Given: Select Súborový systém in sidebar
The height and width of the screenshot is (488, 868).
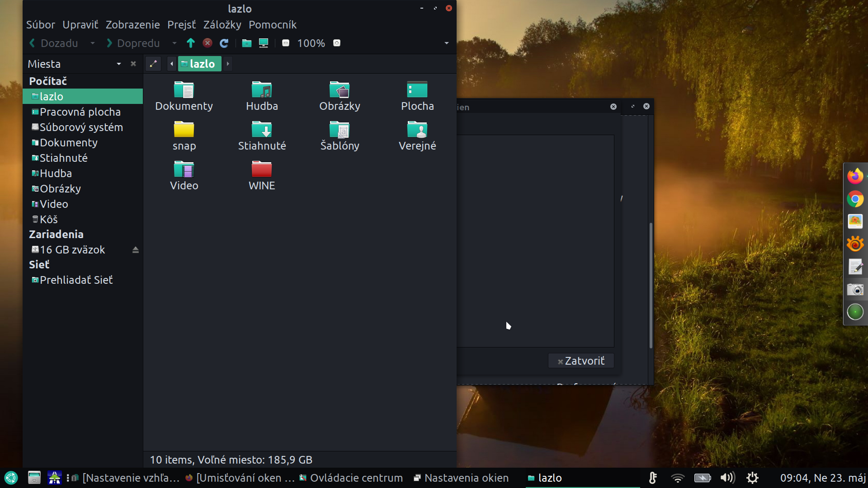Looking at the screenshot, I should tap(81, 127).
